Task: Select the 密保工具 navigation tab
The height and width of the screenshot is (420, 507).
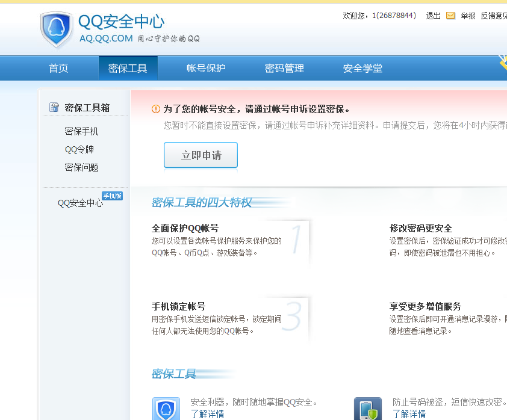Action: click(x=128, y=68)
